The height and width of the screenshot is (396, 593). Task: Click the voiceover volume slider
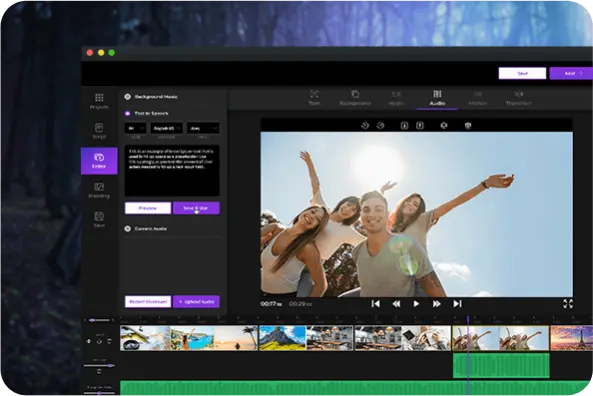99,365
